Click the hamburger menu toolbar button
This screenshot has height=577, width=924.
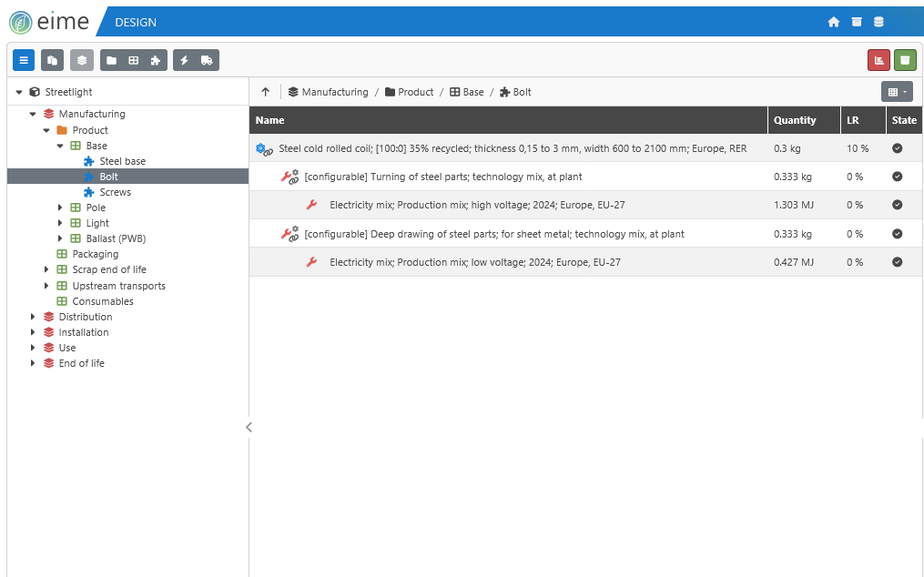coord(24,60)
